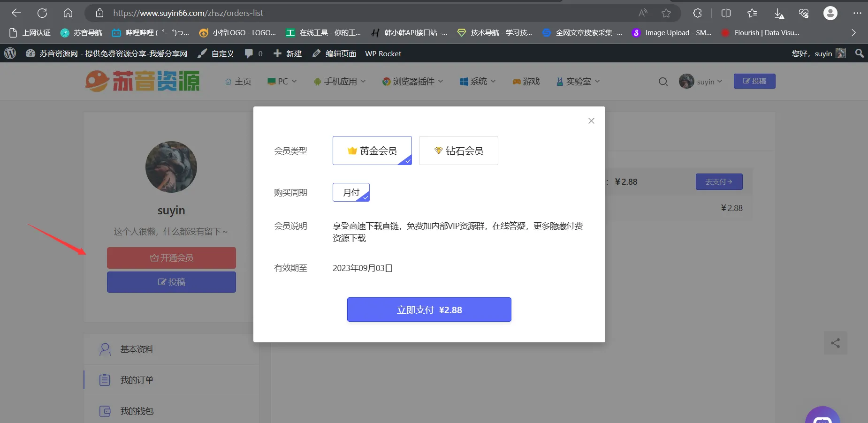Select the 钻石会员 membership type
Screen dimensions: 868x423
pyautogui.click(x=458, y=151)
